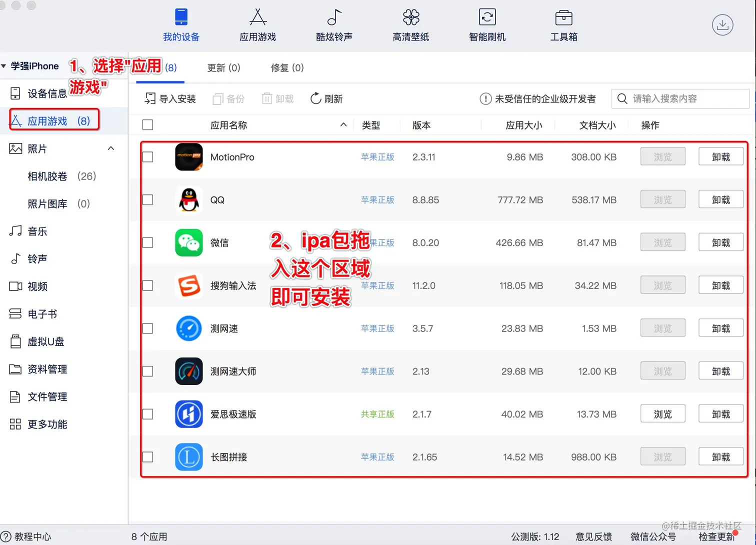Check the 长图拼接 row checkbox
Viewport: 756px width, 545px height.
[x=147, y=457]
